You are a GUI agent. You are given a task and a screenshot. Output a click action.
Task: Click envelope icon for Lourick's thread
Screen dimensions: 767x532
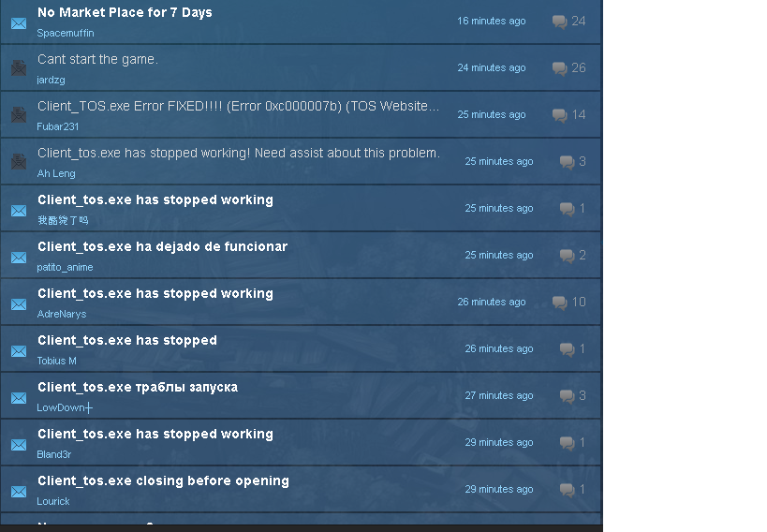pos(19,492)
